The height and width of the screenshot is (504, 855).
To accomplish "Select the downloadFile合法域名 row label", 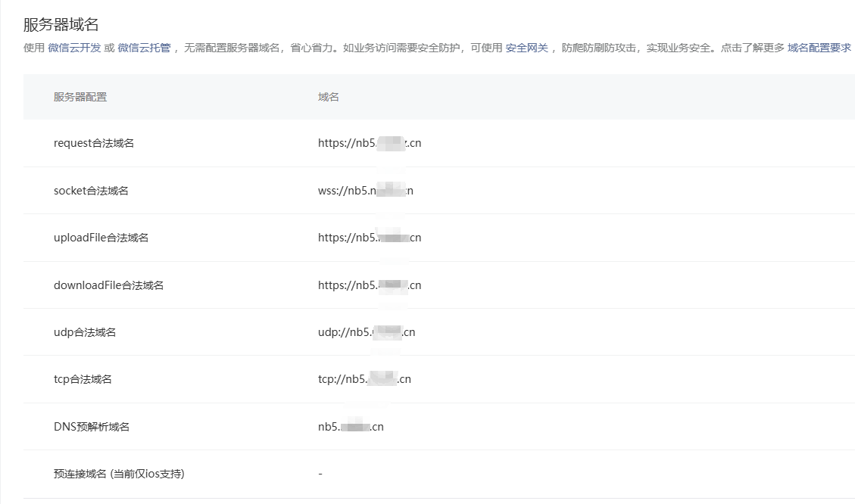I will 108,285.
